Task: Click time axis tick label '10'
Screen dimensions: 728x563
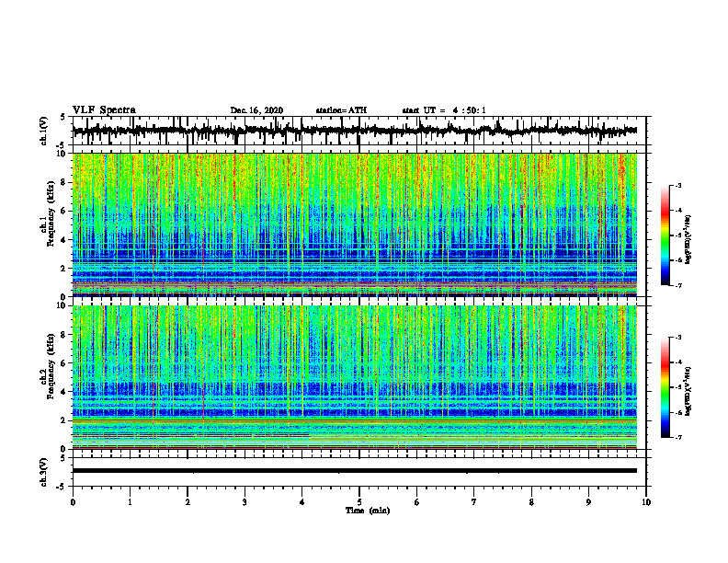Action: [x=646, y=502]
